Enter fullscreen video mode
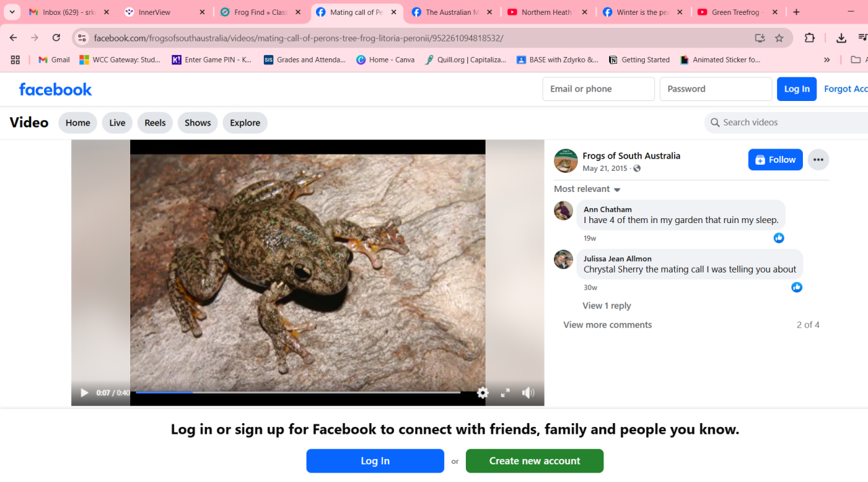The width and height of the screenshot is (868, 482). tap(505, 393)
